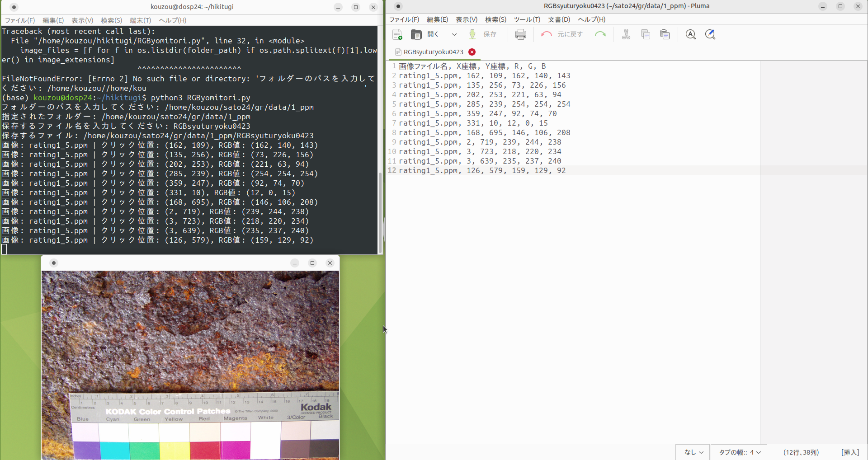Open terminal 端末(T) menu

[x=140, y=20]
